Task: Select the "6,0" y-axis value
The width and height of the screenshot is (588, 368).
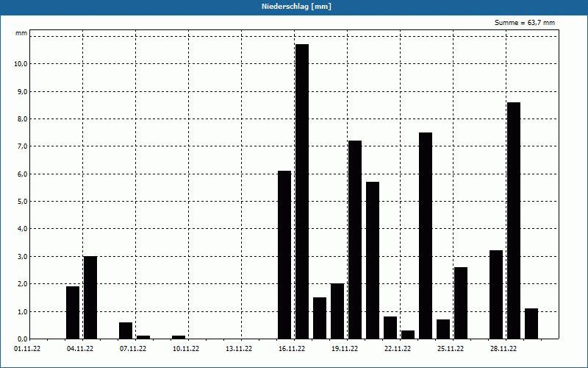Action: coord(22,174)
